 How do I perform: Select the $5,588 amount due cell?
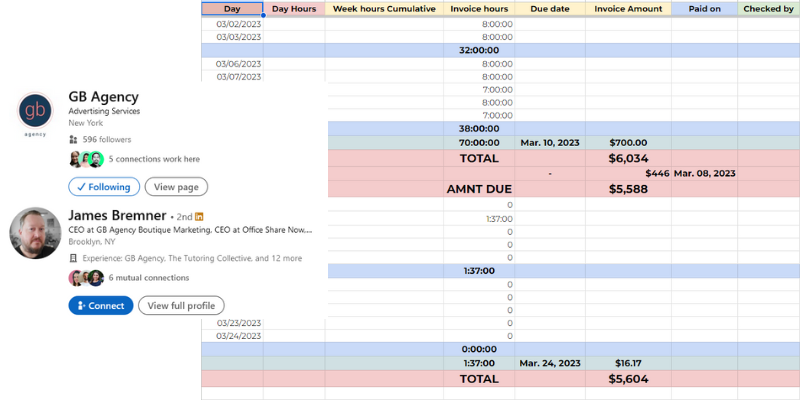628,189
